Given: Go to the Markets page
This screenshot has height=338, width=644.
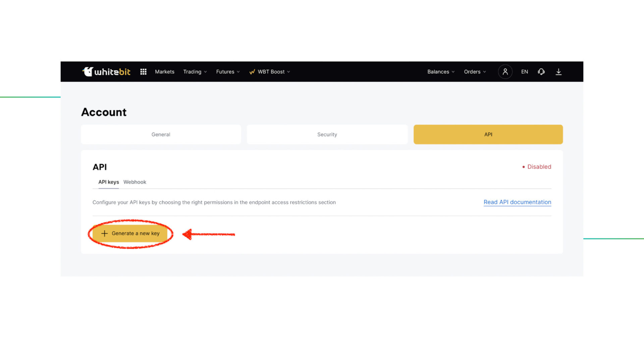Looking at the screenshot, I should click(164, 72).
